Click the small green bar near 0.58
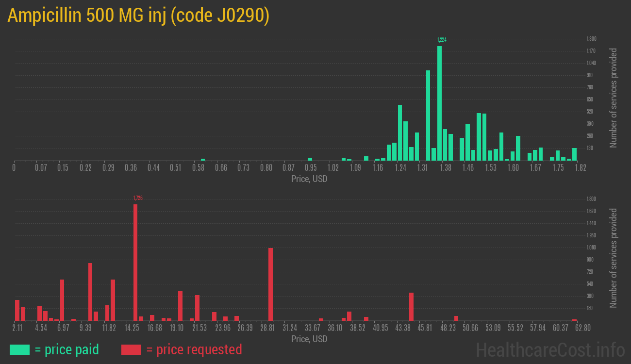631x364 pixels. [x=203, y=159]
